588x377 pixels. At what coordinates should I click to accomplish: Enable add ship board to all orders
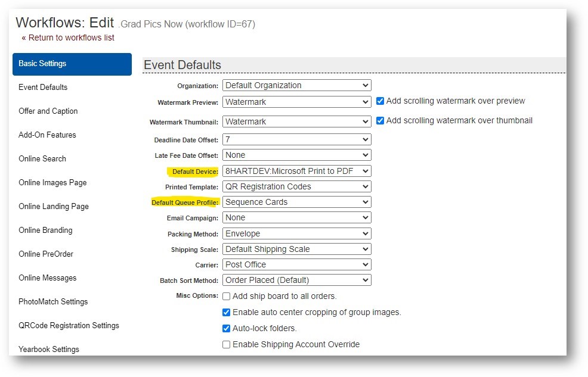[226, 296]
